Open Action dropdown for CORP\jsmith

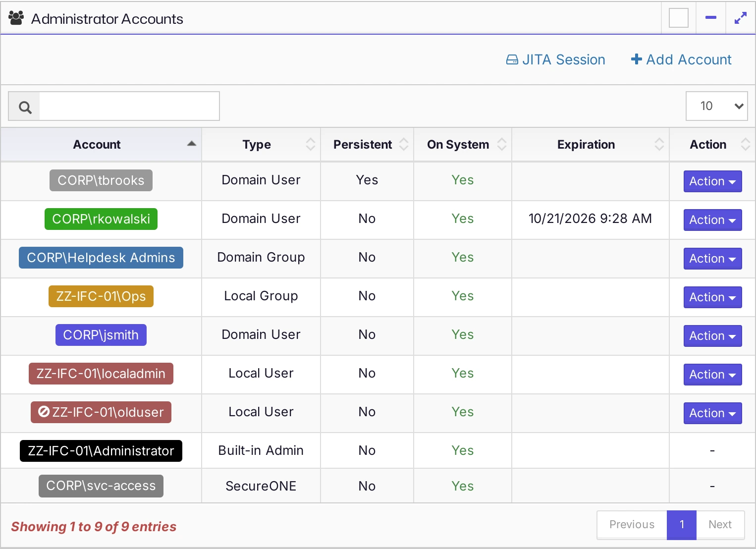tap(712, 336)
